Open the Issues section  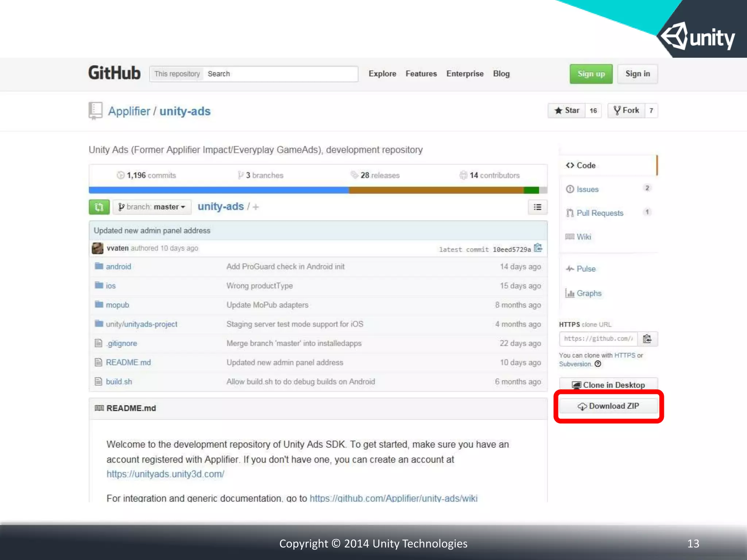[x=587, y=189]
